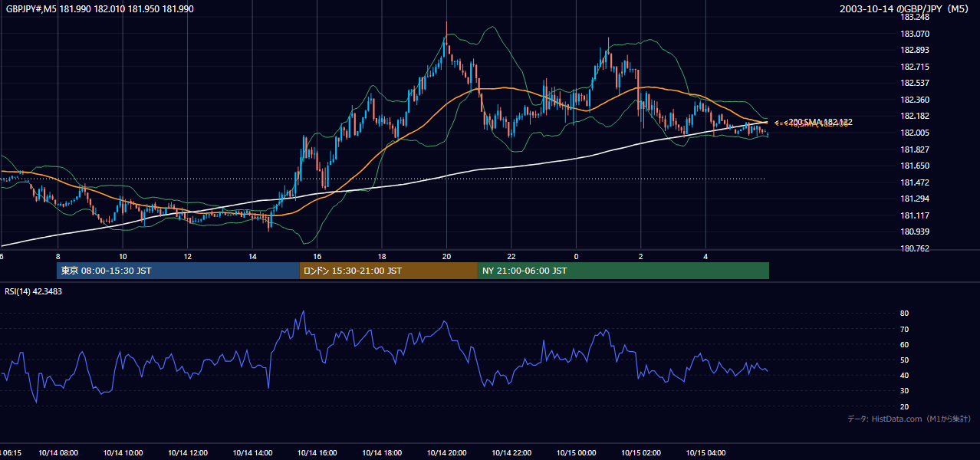
Task: Click the RSI(14) 42.3483 indicator label
Action: tap(31, 291)
